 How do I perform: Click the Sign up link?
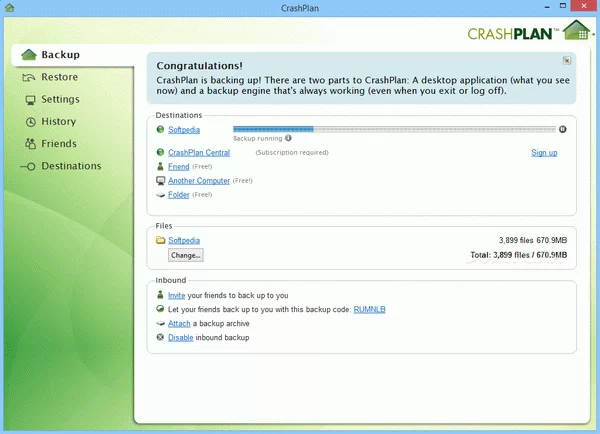click(544, 153)
